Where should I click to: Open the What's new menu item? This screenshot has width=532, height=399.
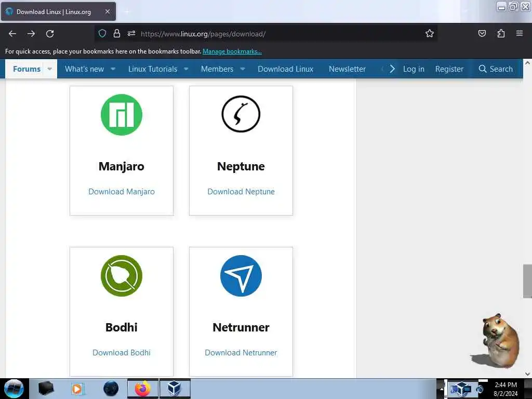point(85,69)
